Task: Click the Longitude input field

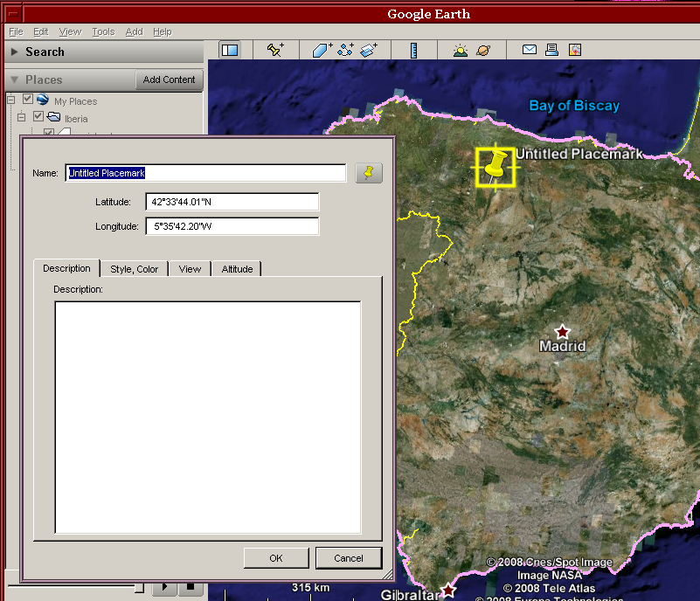Action: (232, 226)
